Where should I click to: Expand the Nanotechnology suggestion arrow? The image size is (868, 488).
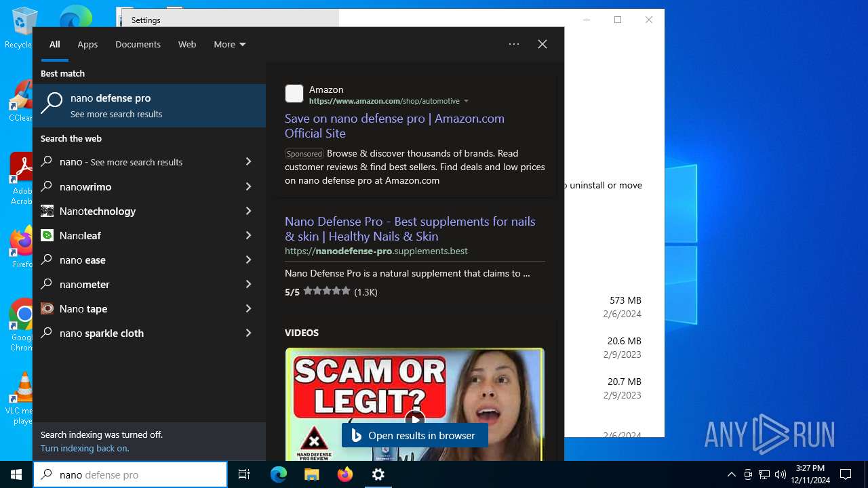(248, 211)
